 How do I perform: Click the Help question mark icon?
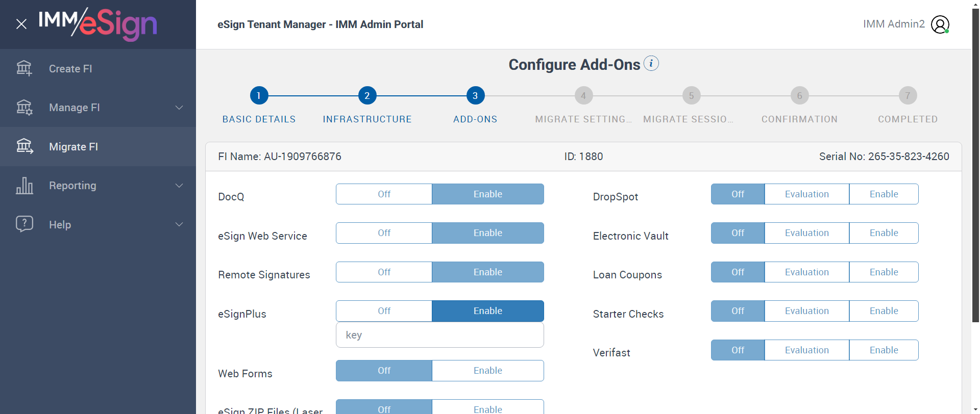tap(24, 224)
